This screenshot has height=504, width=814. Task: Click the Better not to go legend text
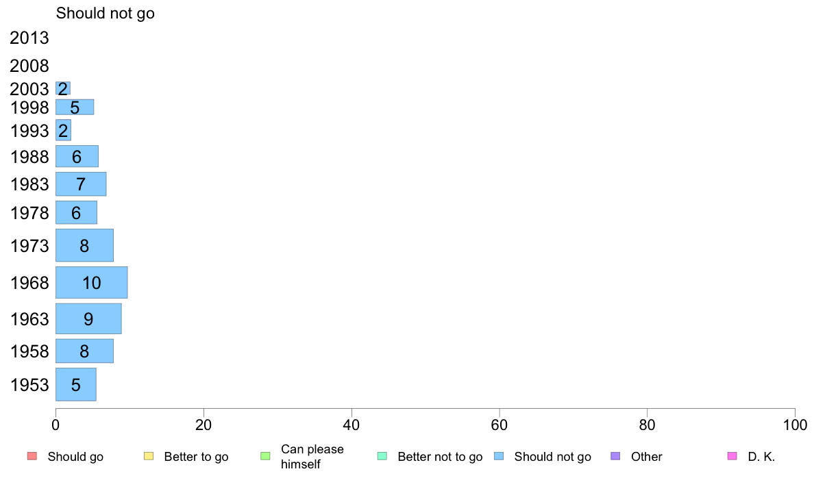440,457
